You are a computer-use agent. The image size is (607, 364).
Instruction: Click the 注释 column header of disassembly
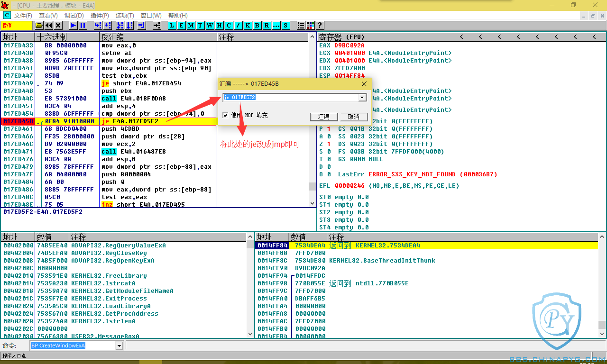pyautogui.click(x=263, y=36)
